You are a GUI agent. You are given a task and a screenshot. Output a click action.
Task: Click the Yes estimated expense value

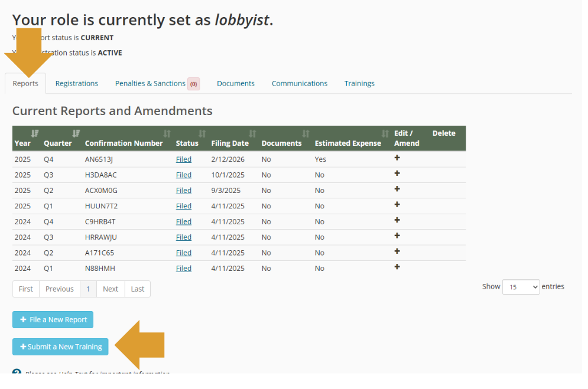321,159
